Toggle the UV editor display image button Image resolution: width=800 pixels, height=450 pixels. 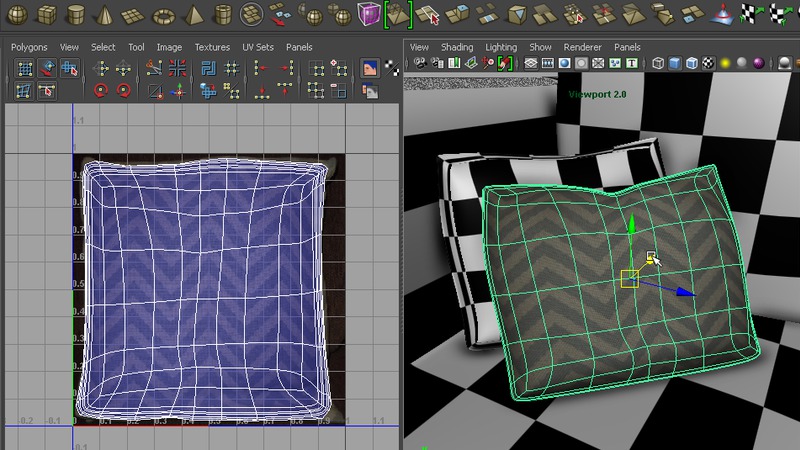(x=369, y=69)
